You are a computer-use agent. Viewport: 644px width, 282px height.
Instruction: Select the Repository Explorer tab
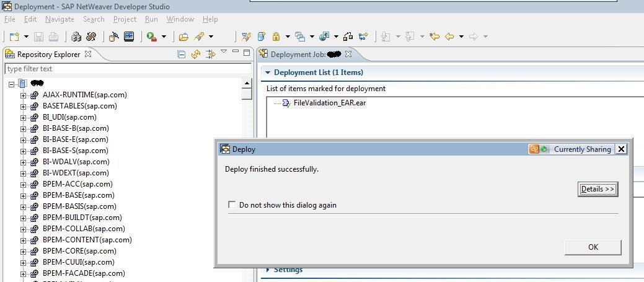tap(48, 54)
